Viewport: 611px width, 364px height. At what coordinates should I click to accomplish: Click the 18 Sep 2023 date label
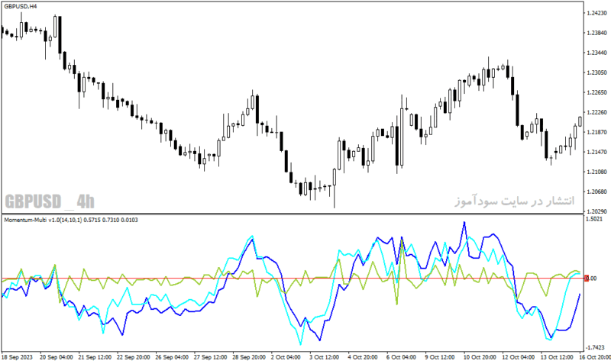click(18, 357)
